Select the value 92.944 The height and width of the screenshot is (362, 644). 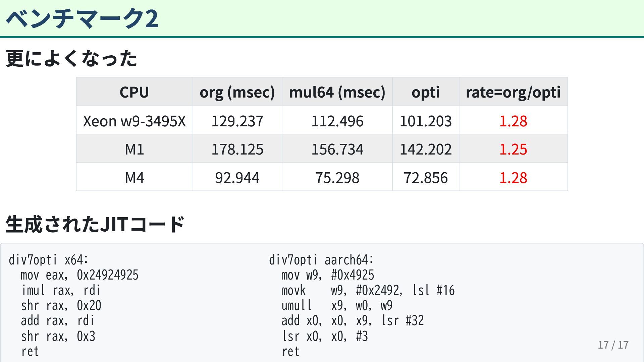[x=237, y=177]
